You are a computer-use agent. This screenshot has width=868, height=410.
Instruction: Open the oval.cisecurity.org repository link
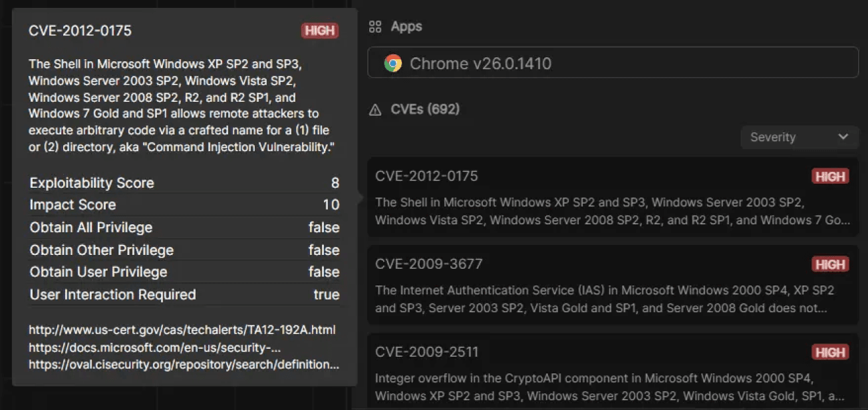(x=184, y=365)
